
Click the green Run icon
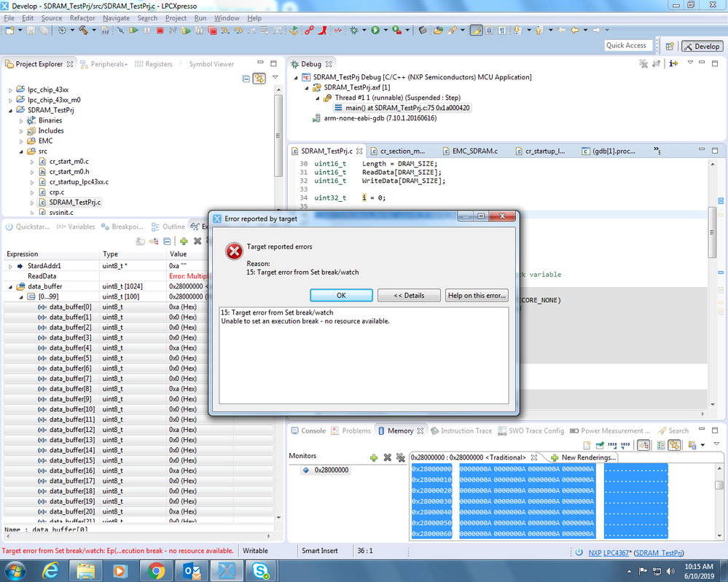pos(375,30)
